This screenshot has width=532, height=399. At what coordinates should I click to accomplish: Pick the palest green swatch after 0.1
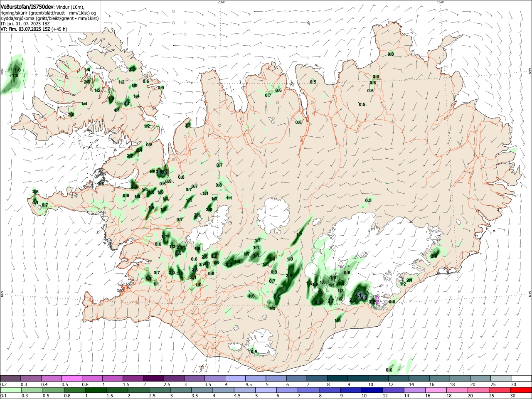(x=11, y=390)
